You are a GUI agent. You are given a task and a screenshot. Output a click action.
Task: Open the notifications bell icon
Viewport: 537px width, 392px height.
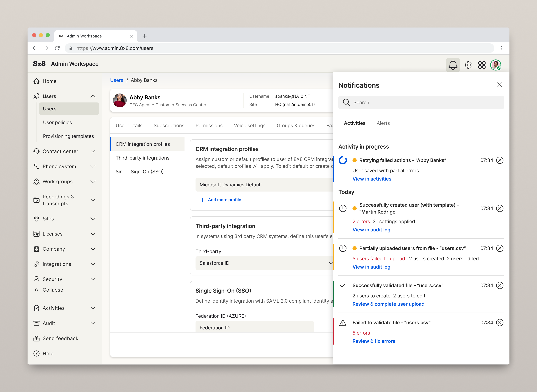point(453,65)
